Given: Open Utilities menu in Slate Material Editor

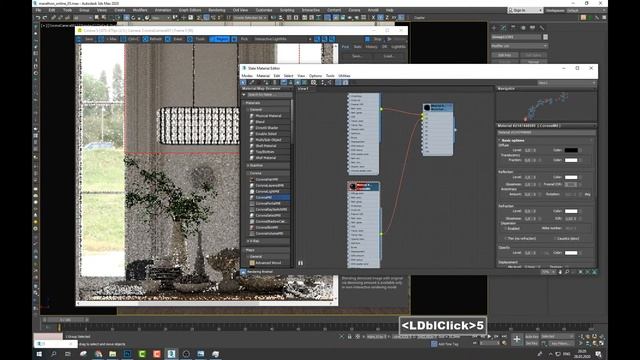Looking at the screenshot, I should click(344, 76).
